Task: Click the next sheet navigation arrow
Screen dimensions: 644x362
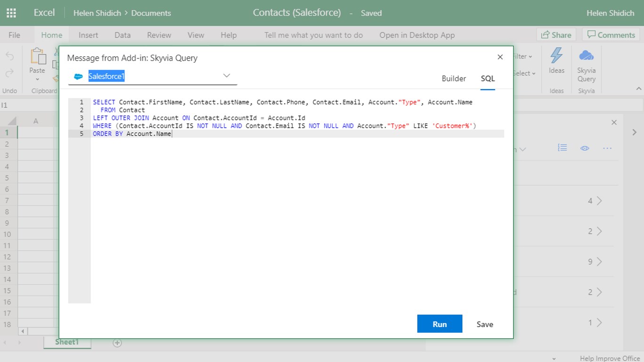Action: pos(19,343)
